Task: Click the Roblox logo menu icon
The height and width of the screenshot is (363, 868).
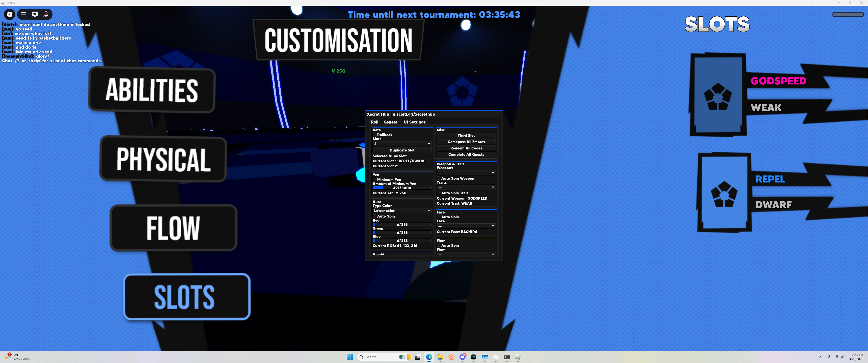Action: 9,14
